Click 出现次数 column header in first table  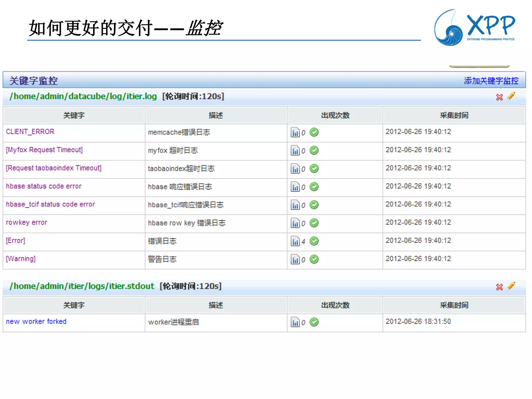pos(335,115)
